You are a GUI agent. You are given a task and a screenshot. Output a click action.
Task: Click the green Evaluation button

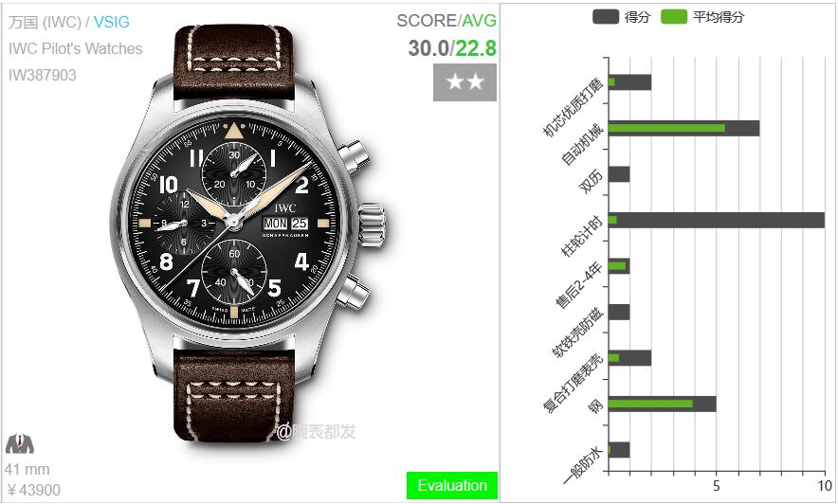pos(451,485)
